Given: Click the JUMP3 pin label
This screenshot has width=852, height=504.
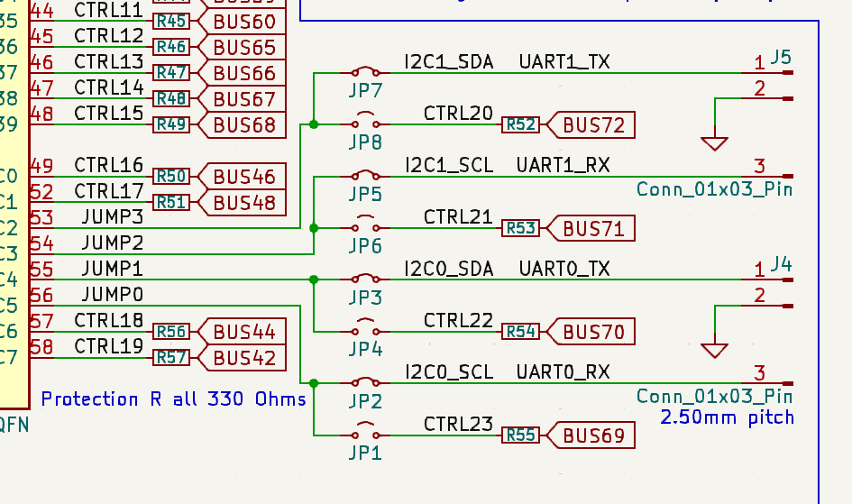Looking at the screenshot, I should click(x=112, y=217).
